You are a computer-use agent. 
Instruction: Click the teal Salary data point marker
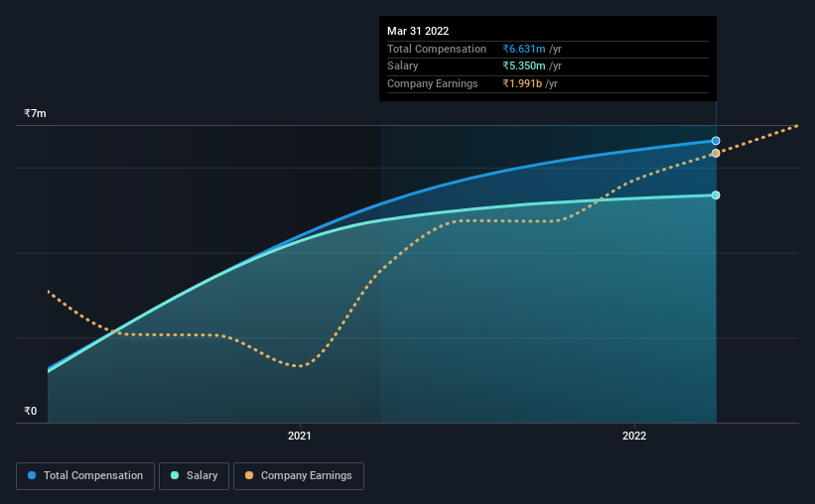tap(716, 195)
